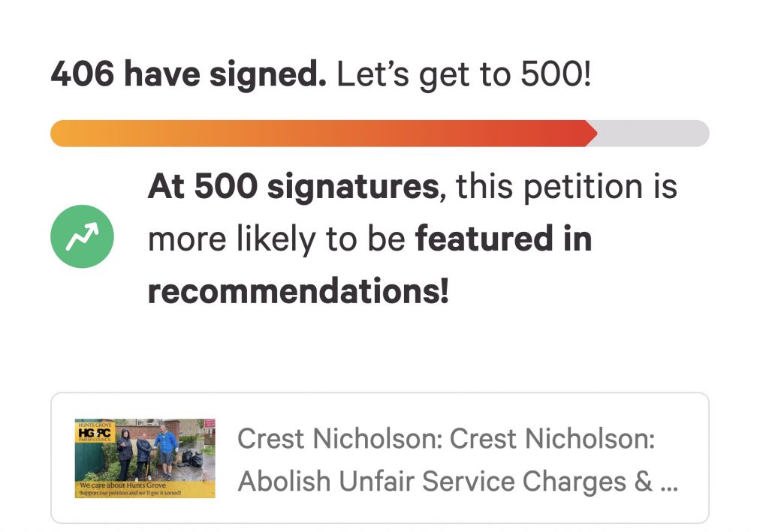Click the grey unfilled end of the progress bar

coord(654,134)
